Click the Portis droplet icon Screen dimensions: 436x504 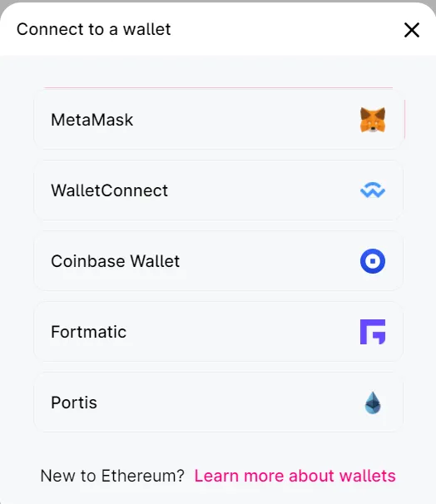tap(373, 403)
